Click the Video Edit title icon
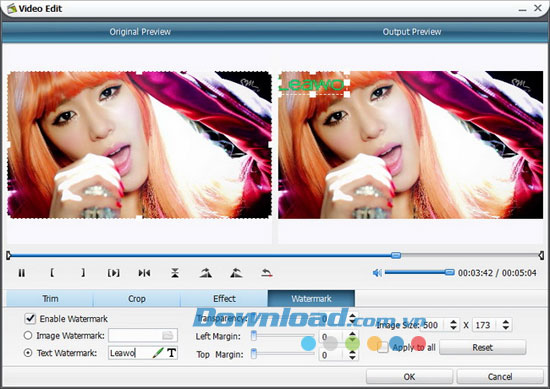The image size is (550, 389). (11, 8)
